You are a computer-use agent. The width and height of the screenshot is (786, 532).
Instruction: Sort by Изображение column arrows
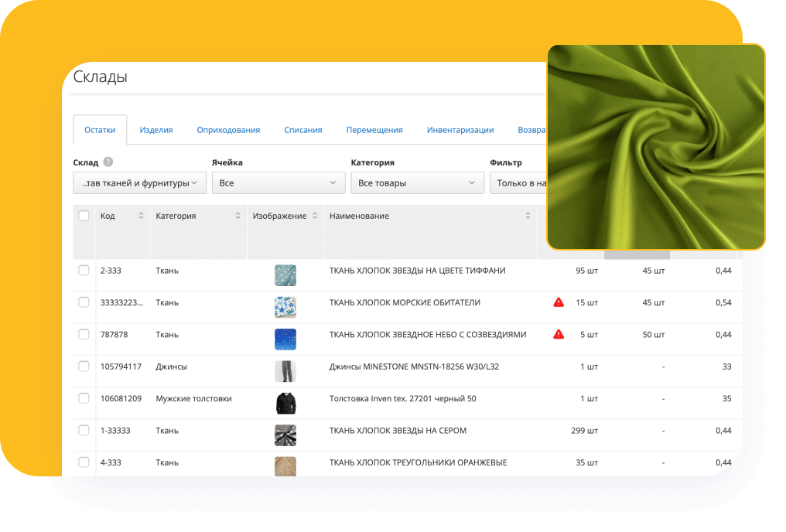tap(315, 216)
